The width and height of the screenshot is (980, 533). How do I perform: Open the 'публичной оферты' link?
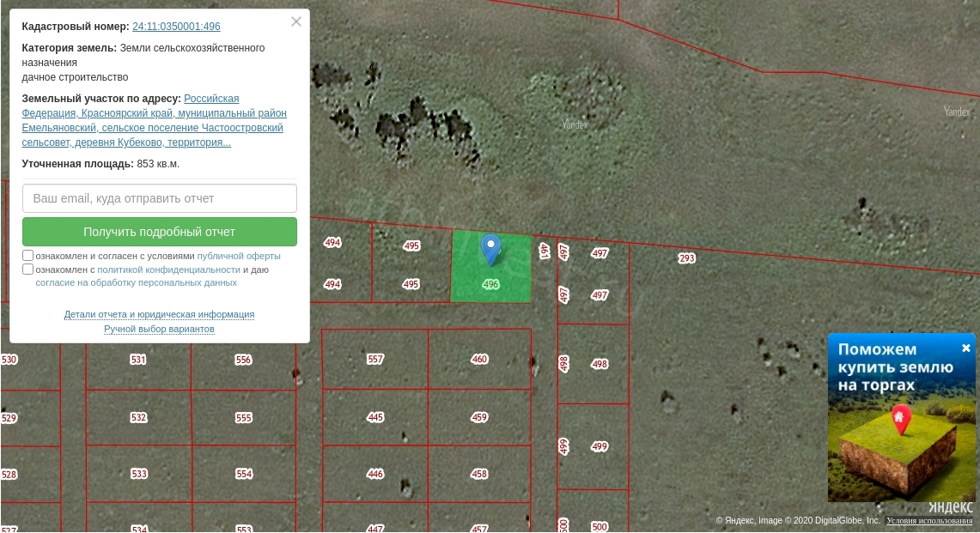tap(239, 256)
